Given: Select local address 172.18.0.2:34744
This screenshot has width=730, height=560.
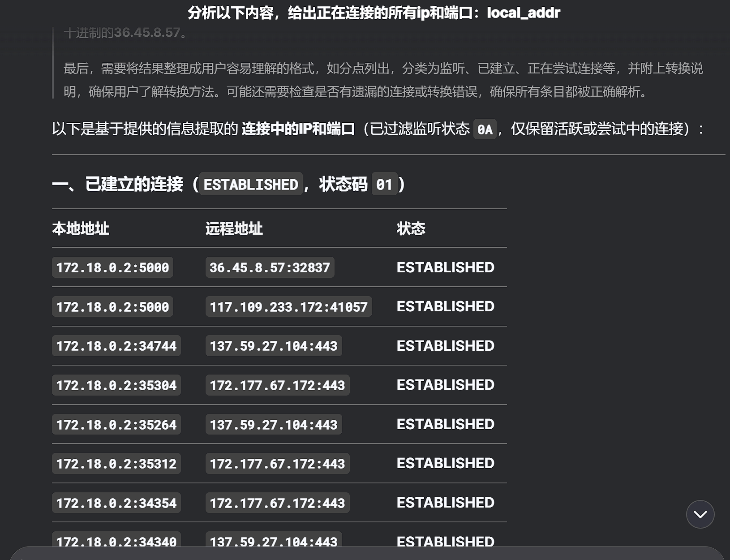Looking at the screenshot, I should point(116,346).
